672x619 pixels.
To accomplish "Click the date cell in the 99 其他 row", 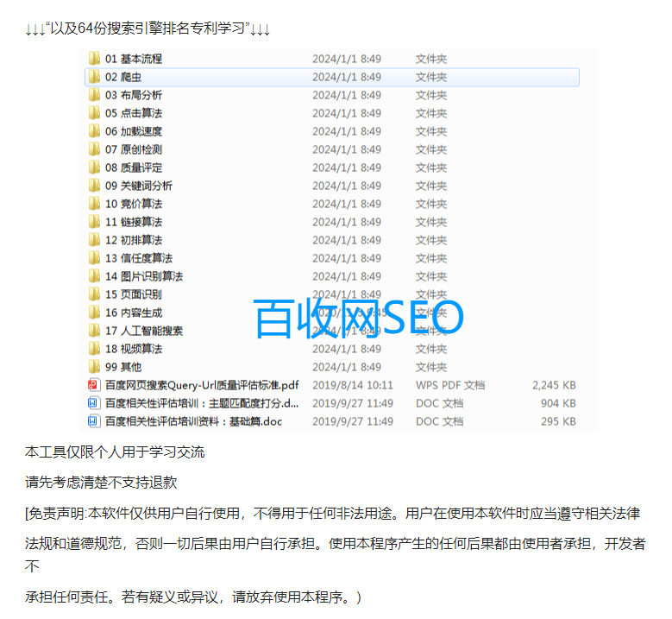I will pyautogui.click(x=347, y=367).
